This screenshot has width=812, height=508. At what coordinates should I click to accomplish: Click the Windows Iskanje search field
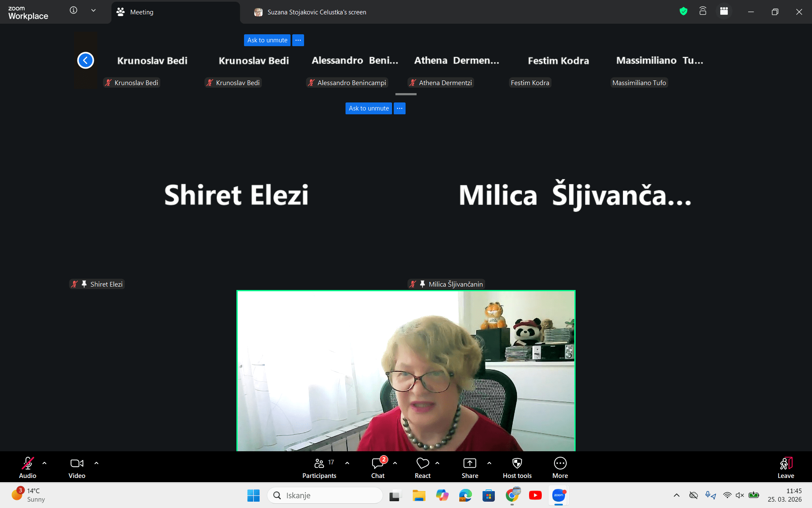tap(325, 495)
